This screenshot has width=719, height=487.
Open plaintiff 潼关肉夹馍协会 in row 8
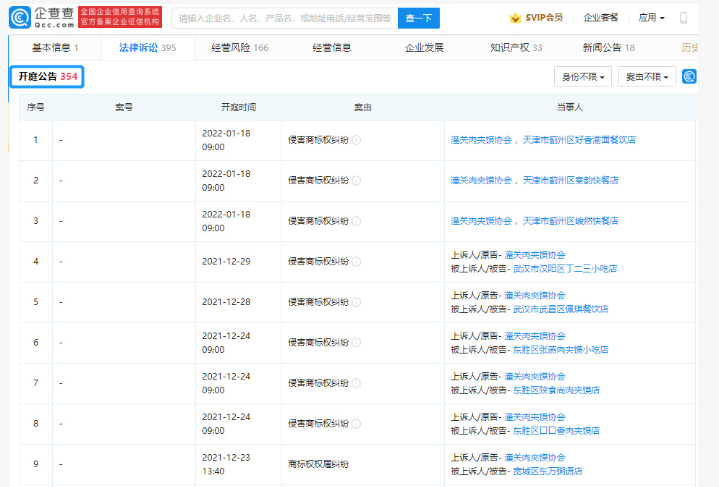point(535,417)
